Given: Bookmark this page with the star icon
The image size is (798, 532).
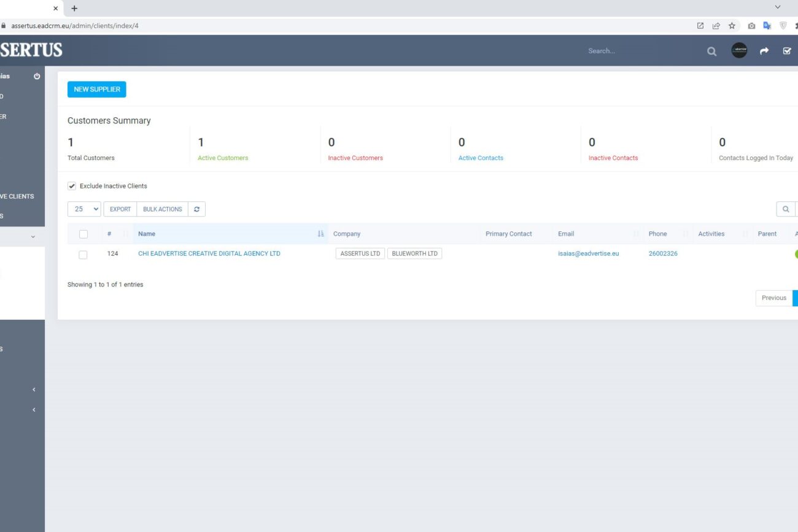Looking at the screenshot, I should coord(732,26).
